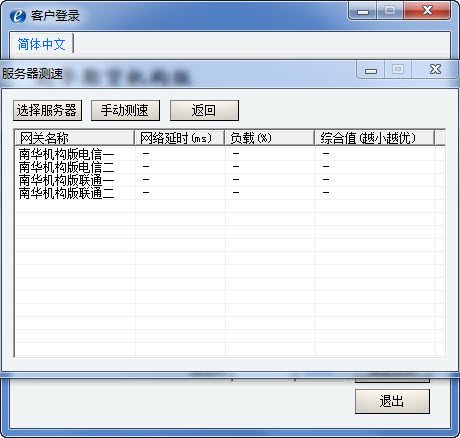
Task: Switch to the 简体中文 tab
Action: [x=41, y=44]
